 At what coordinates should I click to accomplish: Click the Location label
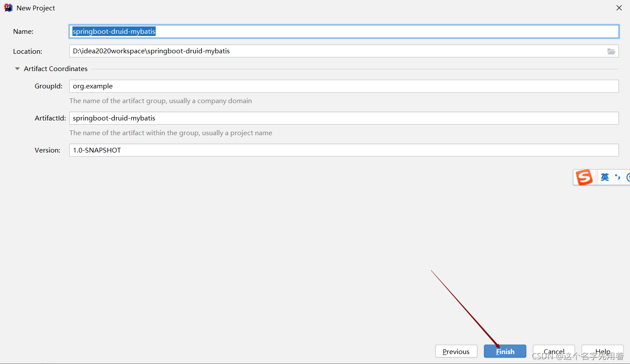tap(28, 52)
